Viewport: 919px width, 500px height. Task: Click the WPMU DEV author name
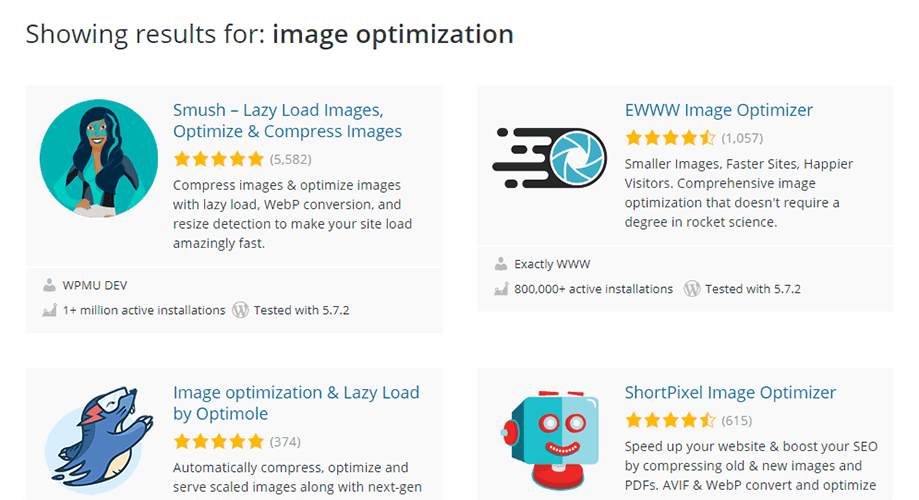[x=95, y=286]
